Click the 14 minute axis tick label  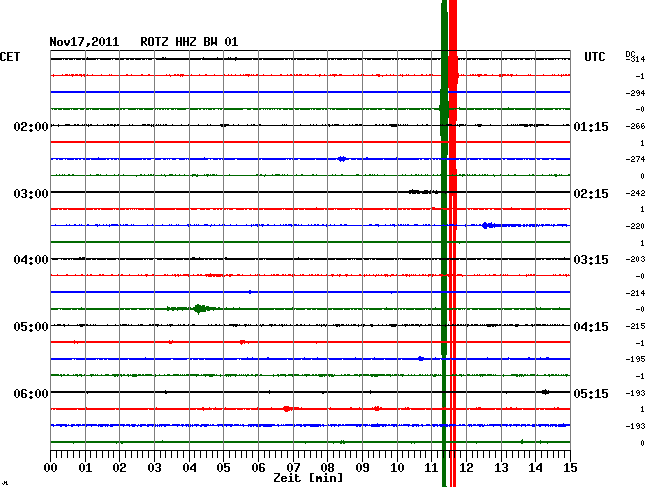click(x=536, y=468)
